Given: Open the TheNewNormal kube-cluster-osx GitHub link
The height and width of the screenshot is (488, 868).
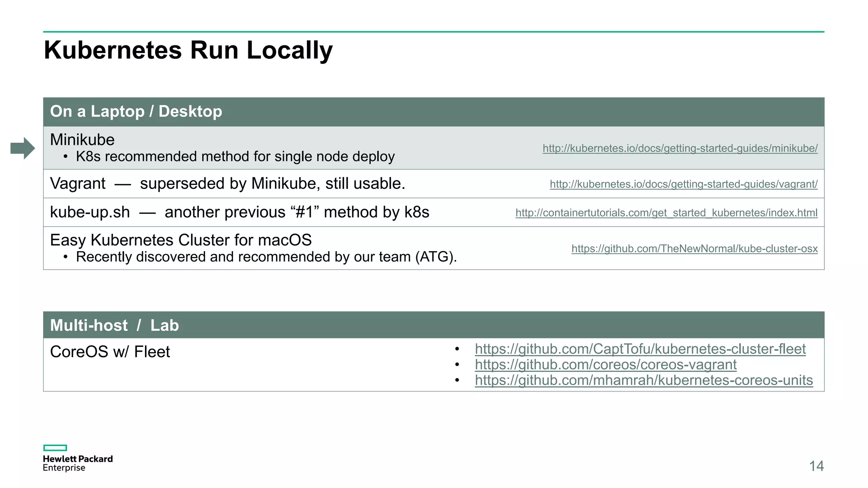Looking at the screenshot, I should (x=694, y=249).
